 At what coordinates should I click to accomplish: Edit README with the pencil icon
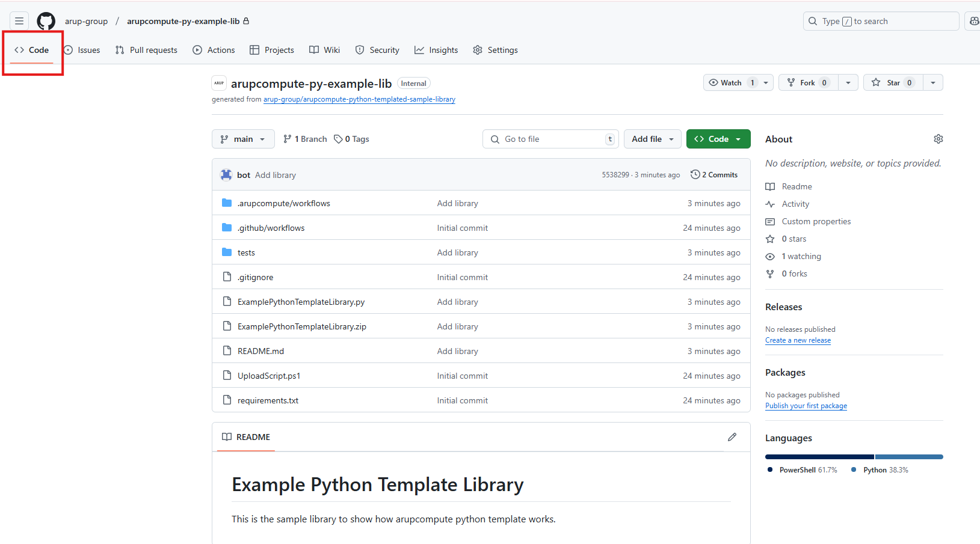pyautogui.click(x=732, y=437)
